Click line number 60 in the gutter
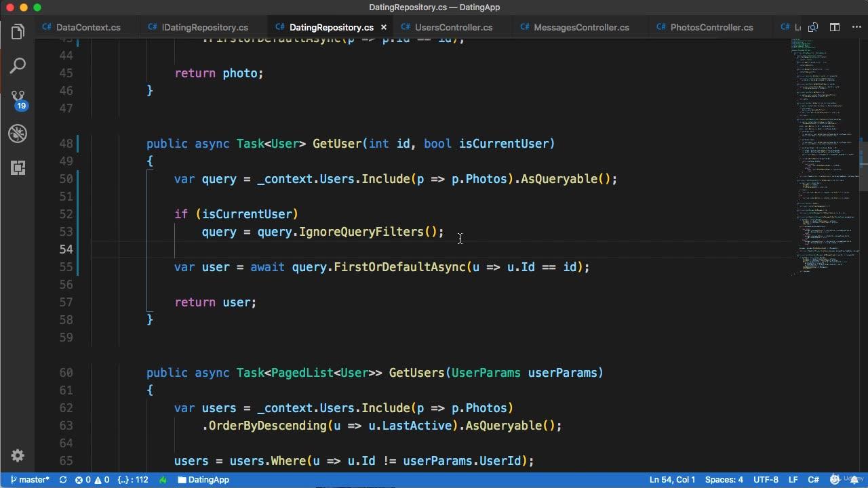Viewport: 868px width, 488px height. [66, 373]
